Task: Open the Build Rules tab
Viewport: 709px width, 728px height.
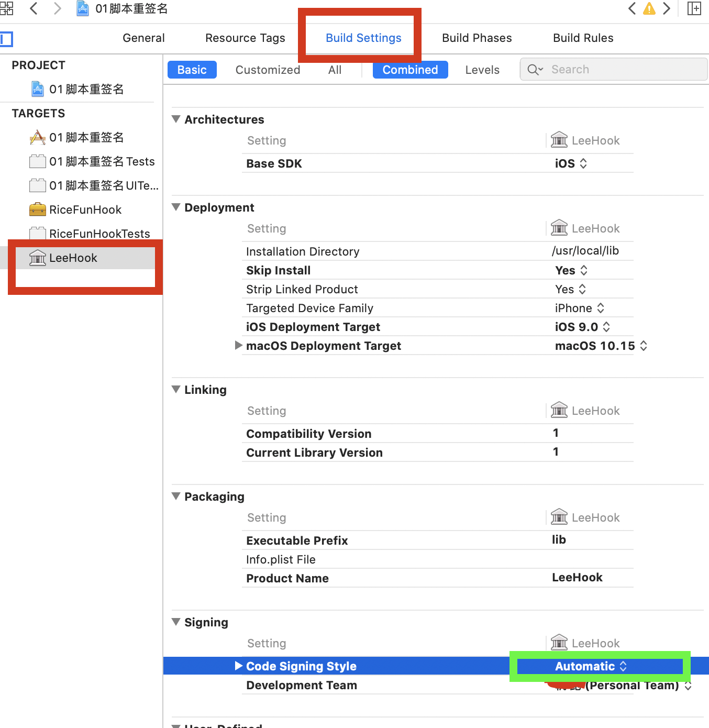Action: click(583, 38)
